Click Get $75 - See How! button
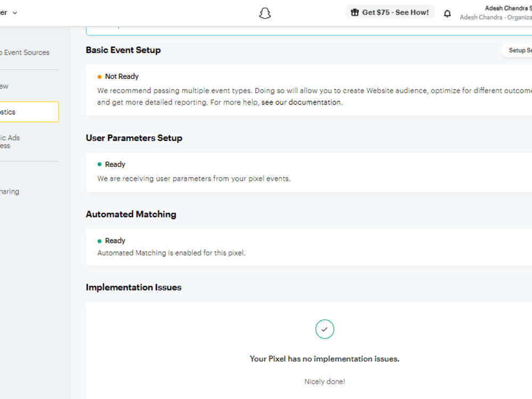 [390, 12]
